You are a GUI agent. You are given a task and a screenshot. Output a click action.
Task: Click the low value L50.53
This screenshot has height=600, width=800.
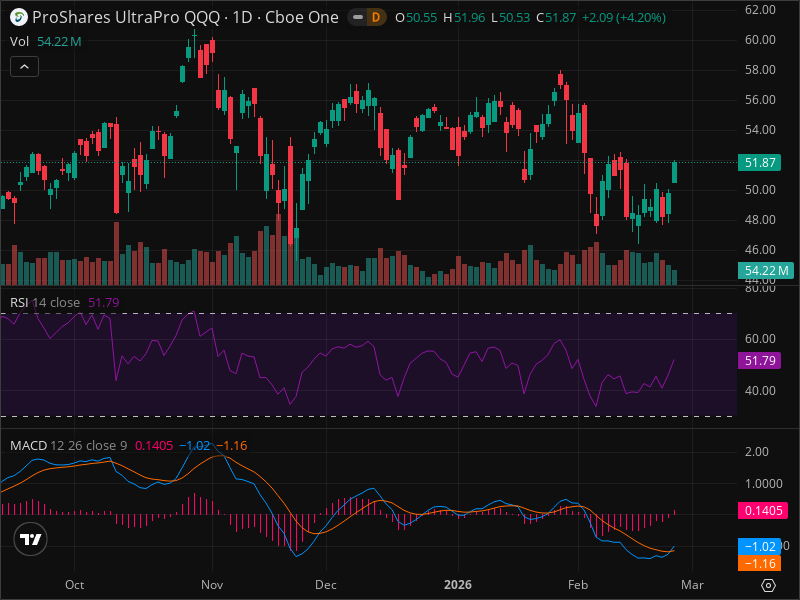(510, 18)
